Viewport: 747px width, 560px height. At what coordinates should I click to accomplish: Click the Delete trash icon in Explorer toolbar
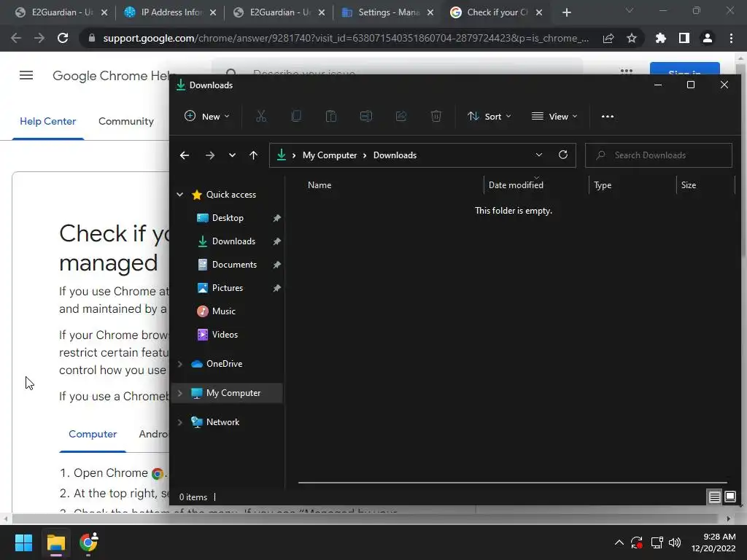click(x=436, y=116)
